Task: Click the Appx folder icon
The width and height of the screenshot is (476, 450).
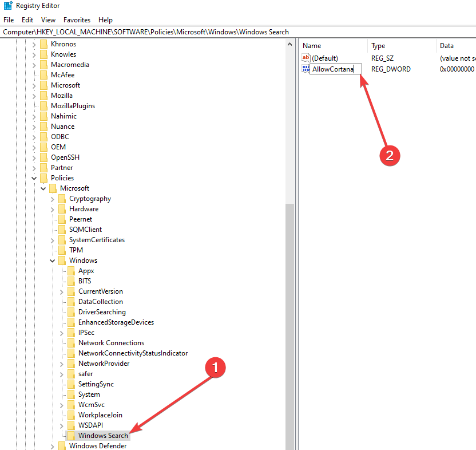Action: click(x=72, y=271)
